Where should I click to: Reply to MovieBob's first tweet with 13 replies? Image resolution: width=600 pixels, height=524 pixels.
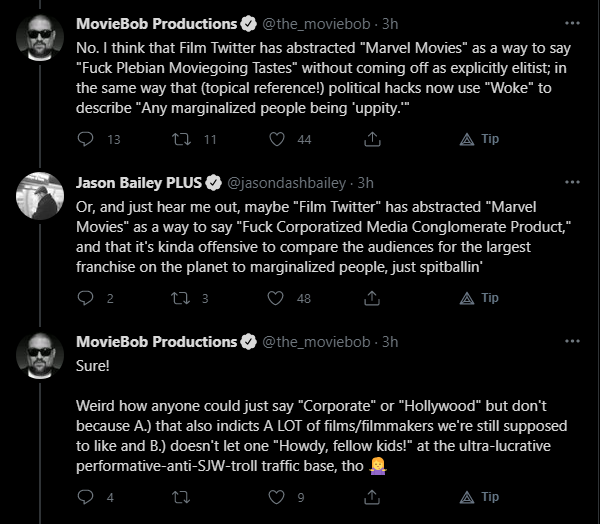click(85, 139)
